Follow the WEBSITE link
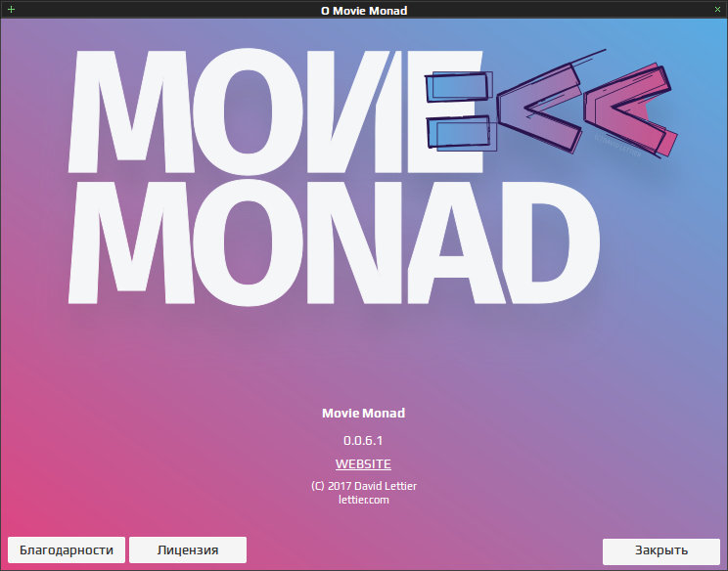This screenshot has width=728, height=571. coord(363,463)
